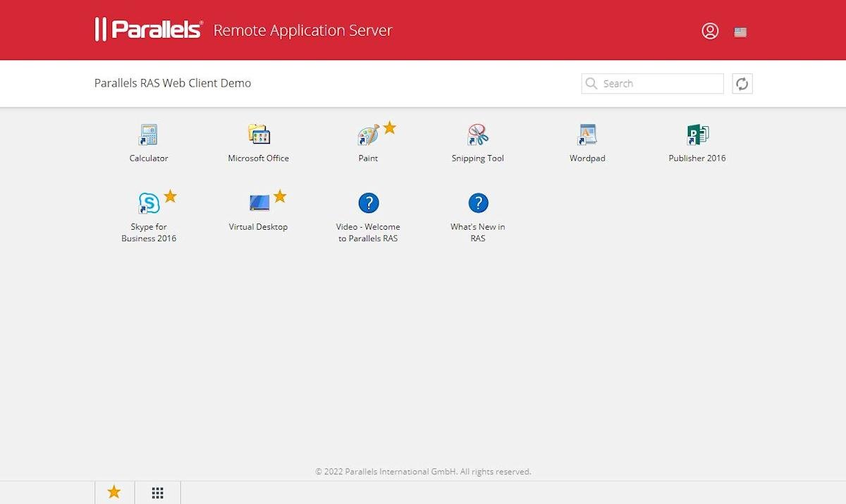
Task: Toggle favorite star on Skype for Business
Action: [x=170, y=196]
